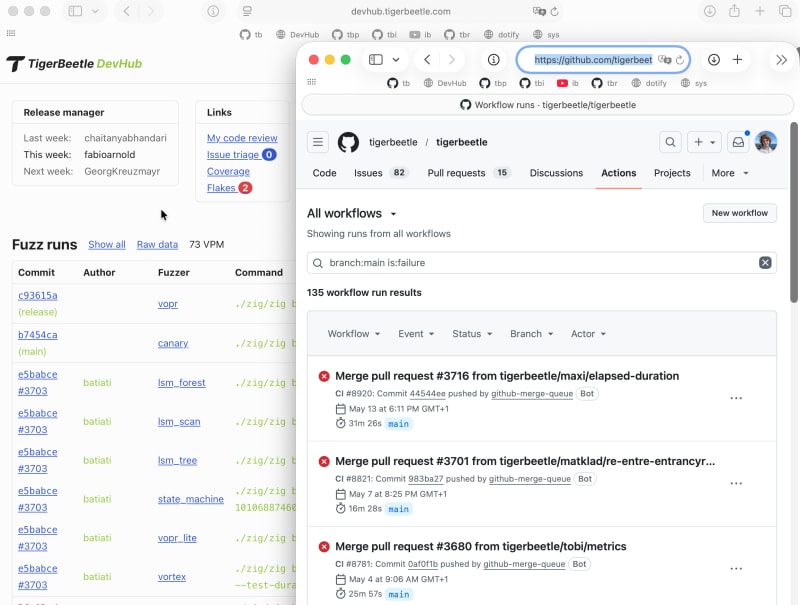Open the user avatar menu on GitHub
The width and height of the screenshot is (800, 605).
click(x=766, y=142)
